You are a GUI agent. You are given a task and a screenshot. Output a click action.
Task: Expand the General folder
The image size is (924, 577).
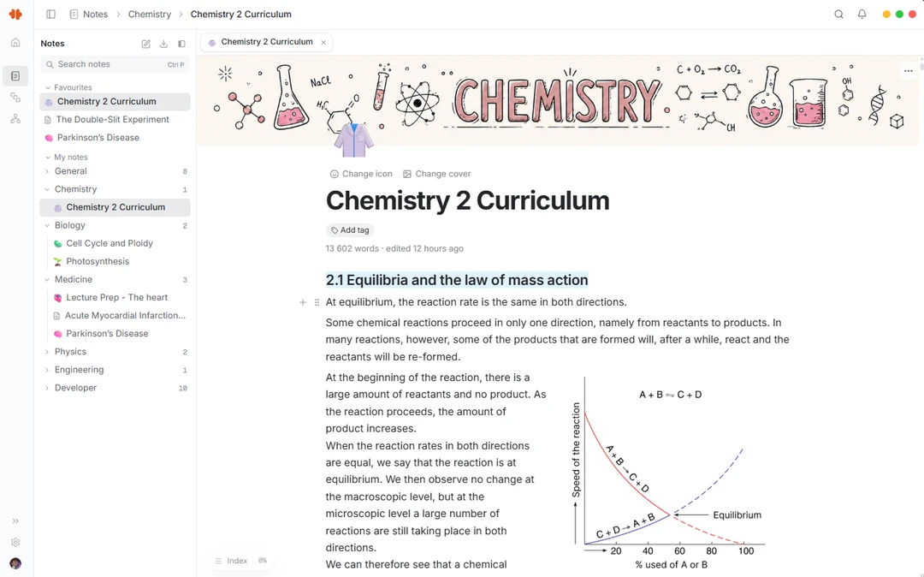click(47, 171)
